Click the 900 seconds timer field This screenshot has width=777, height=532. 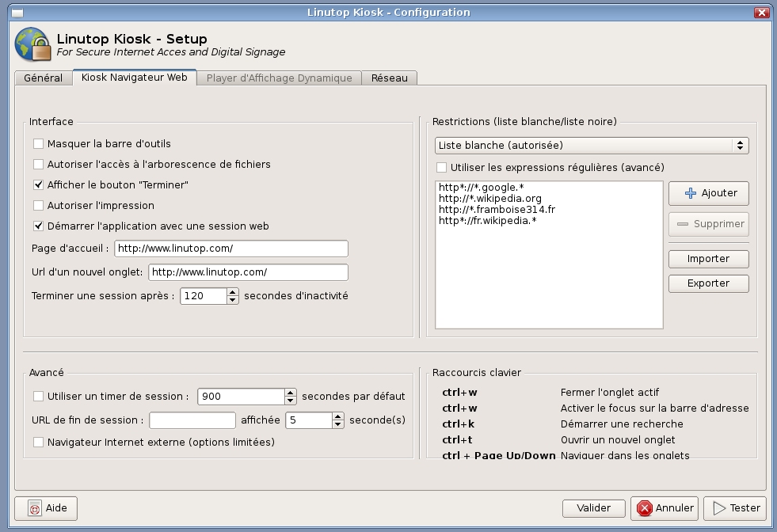tap(242, 397)
